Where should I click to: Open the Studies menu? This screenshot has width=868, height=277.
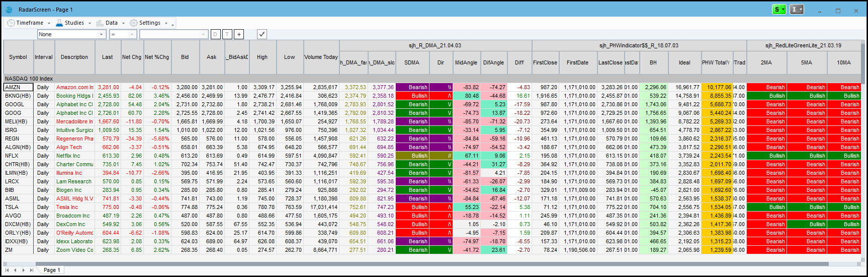tap(73, 23)
